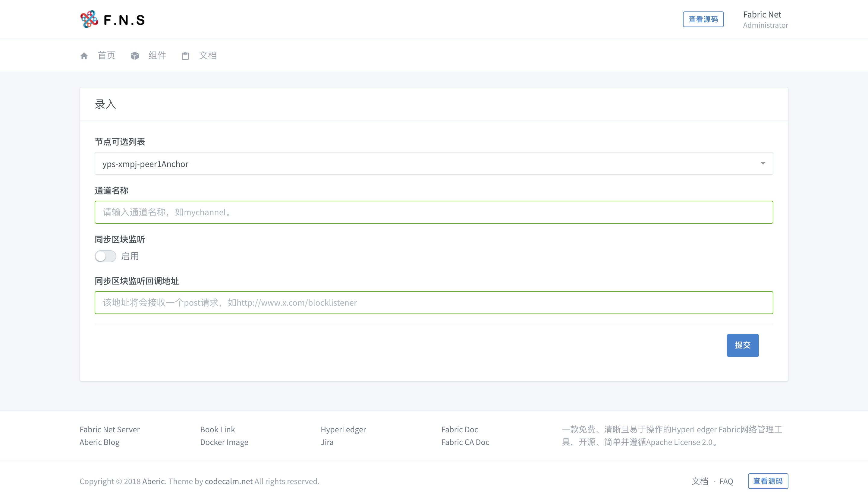This screenshot has height=501, width=868.
Task: Open the 组件 menu
Action: (157, 55)
